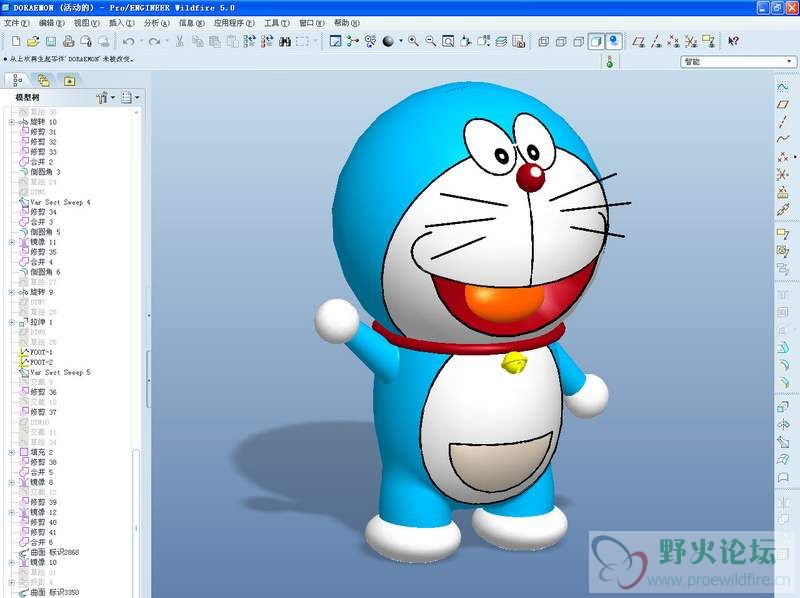Switch to the Favorites navigator tab
Image resolution: width=800 pixels, height=598 pixels.
point(69,80)
